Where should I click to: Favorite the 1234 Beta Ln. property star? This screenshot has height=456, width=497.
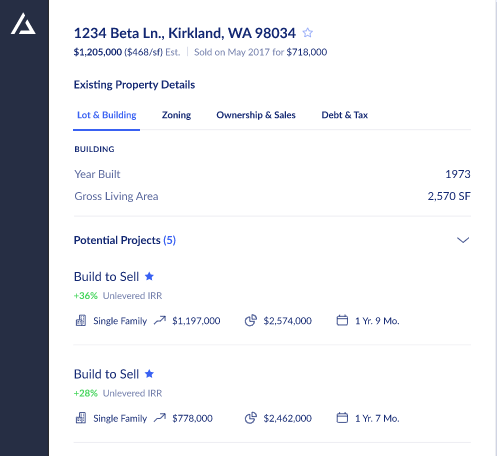308,33
